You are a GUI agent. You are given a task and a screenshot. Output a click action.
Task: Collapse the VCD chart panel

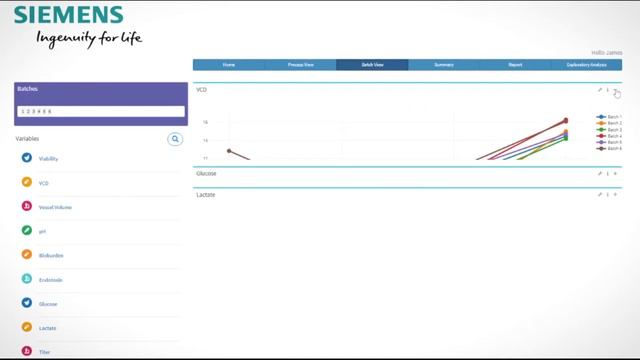click(x=615, y=90)
